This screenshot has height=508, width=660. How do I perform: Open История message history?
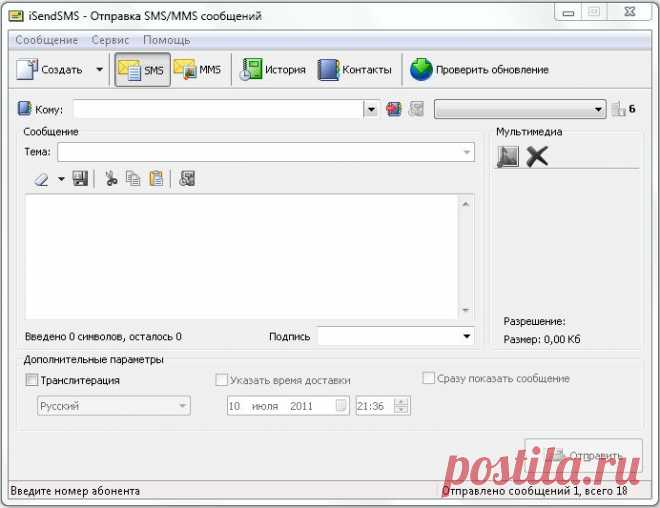(x=272, y=69)
